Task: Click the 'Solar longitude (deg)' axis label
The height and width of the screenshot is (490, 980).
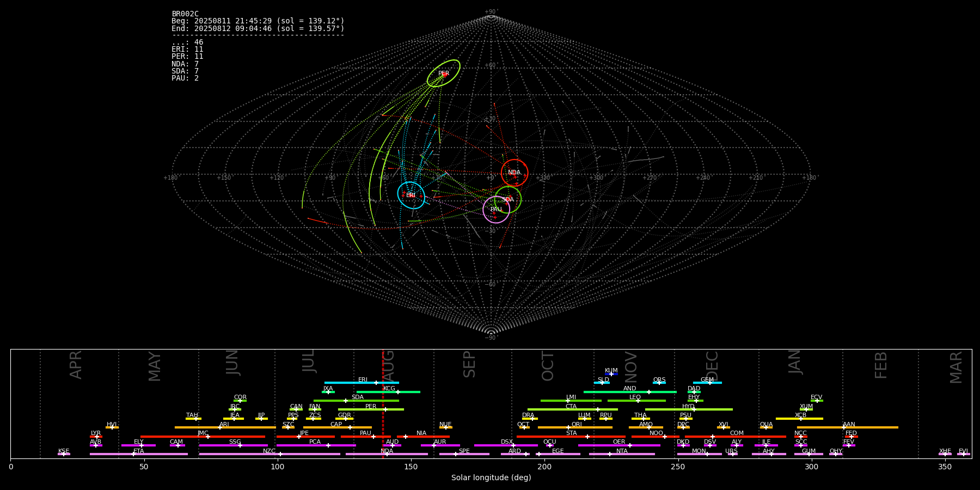Action: [x=491, y=477]
